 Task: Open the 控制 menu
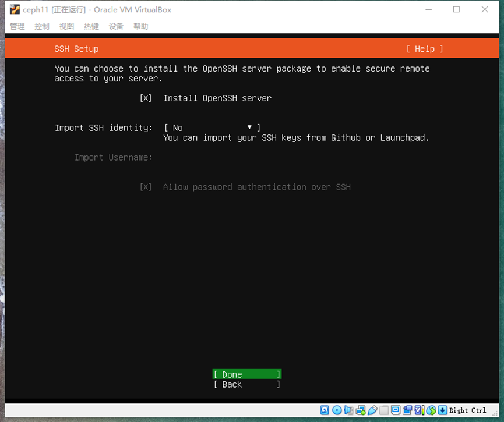click(42, 26)
